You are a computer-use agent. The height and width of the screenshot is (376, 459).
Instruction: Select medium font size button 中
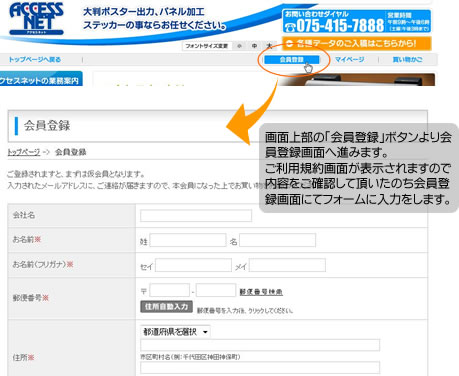(x=254, y=46)
